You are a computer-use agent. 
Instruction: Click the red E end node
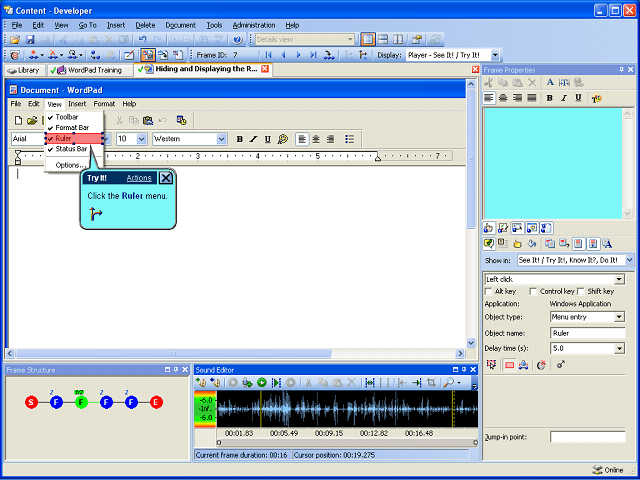tap(156, 402)
